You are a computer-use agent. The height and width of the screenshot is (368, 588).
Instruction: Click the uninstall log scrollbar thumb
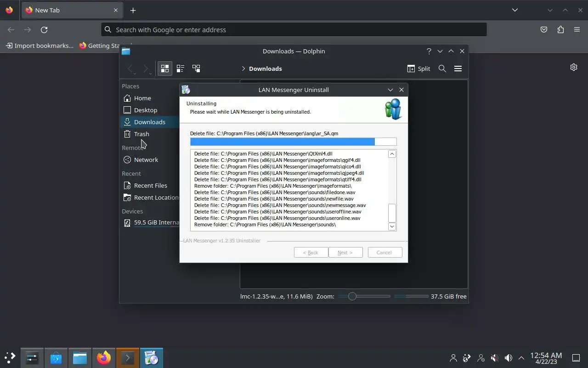click(x=392, y=213)
